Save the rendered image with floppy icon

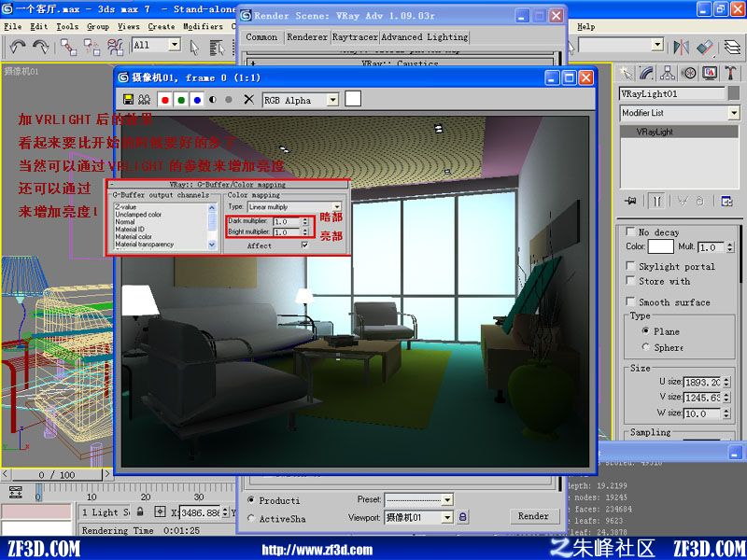pos(128,99)
